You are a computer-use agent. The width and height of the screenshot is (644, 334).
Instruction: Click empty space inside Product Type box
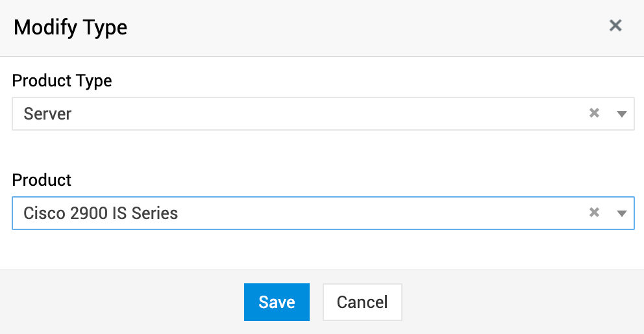(x=325, y=114)
